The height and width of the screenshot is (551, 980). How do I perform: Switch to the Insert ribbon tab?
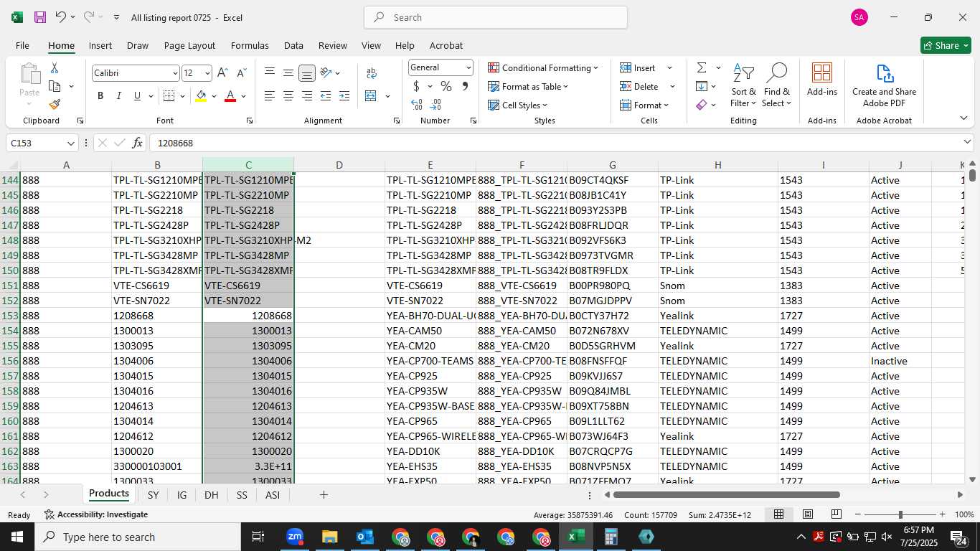click(x=100, y=45)
